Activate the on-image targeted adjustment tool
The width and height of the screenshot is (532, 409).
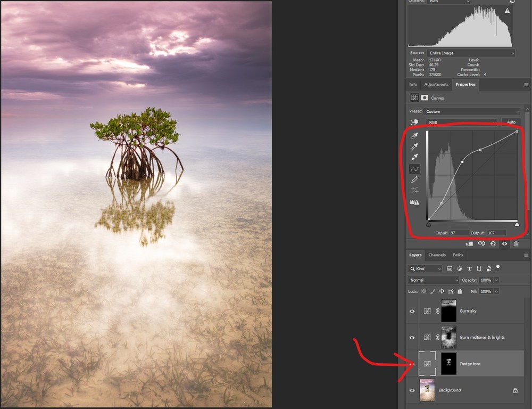[414, 122]
